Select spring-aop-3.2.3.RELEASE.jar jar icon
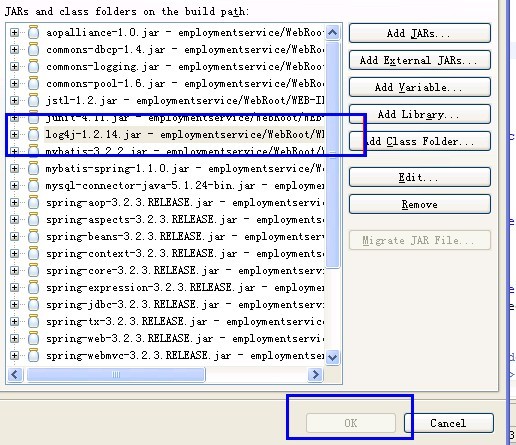The image size is (516, 445). (33, 202)
